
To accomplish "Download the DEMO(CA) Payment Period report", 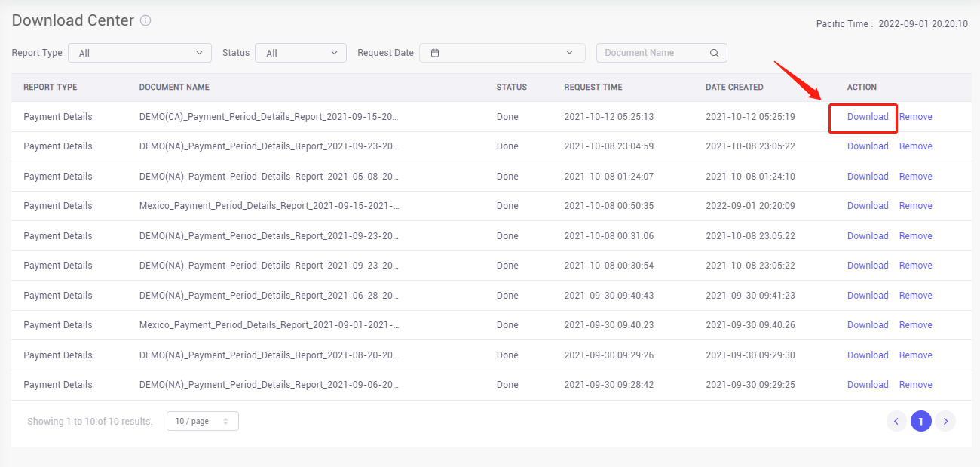I will pos(868,117).
